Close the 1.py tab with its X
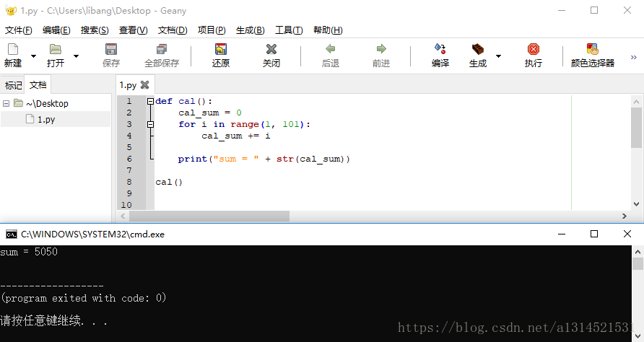The image size is (644, 342). click(x=144, y=84)
